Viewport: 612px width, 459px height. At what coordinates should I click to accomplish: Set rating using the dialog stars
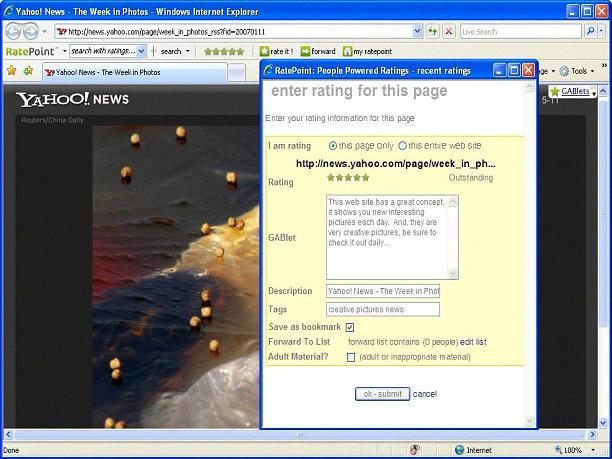(x=348, y=178)
